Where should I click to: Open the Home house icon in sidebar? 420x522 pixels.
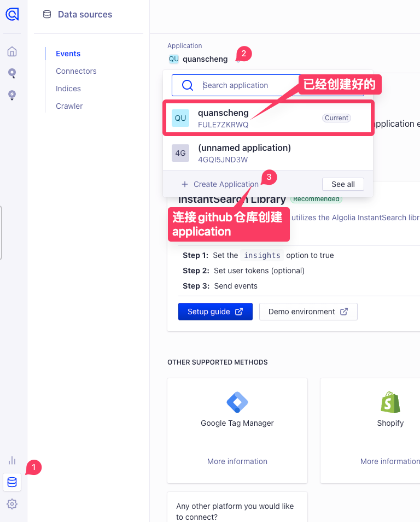click(x=12, y=51)
